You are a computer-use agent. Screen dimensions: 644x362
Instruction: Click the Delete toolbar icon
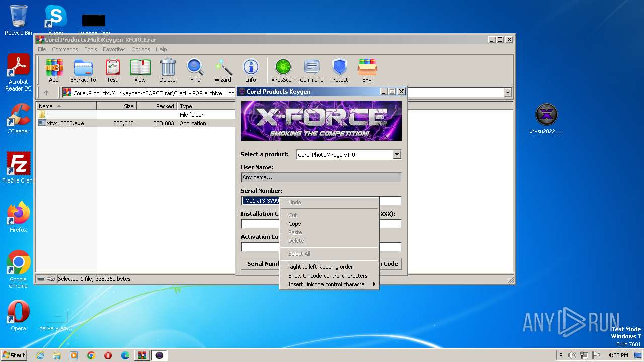[168, 70]
